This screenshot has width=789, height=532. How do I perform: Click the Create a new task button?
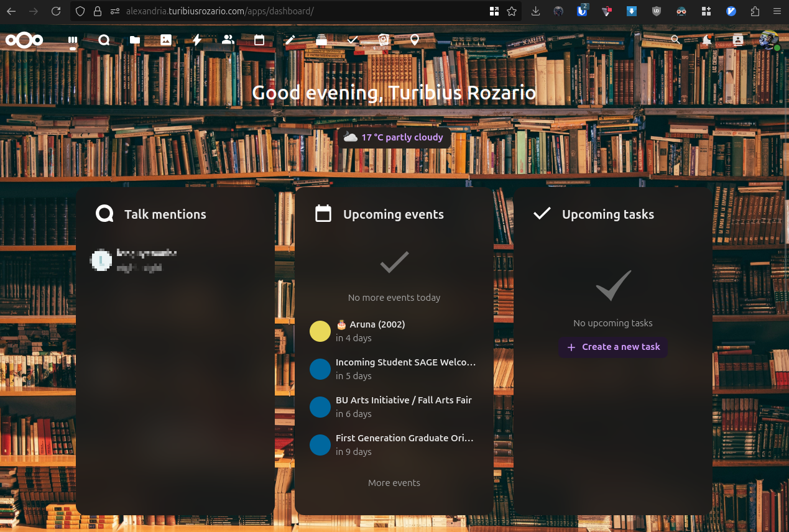coord(613,347)
